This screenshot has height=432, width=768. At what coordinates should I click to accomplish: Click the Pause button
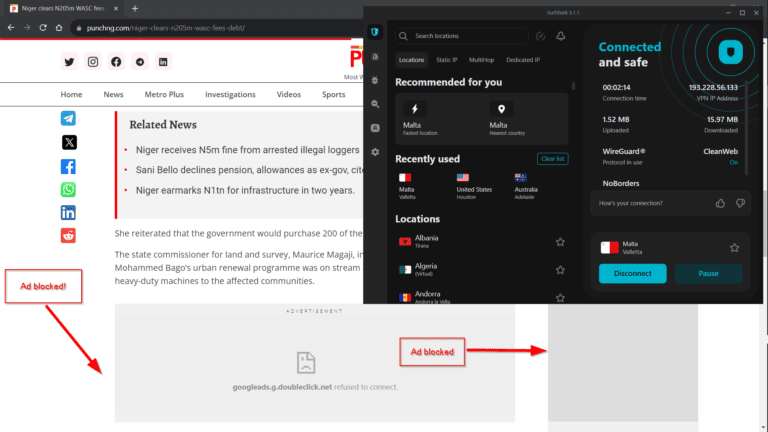tap(708, 273)
